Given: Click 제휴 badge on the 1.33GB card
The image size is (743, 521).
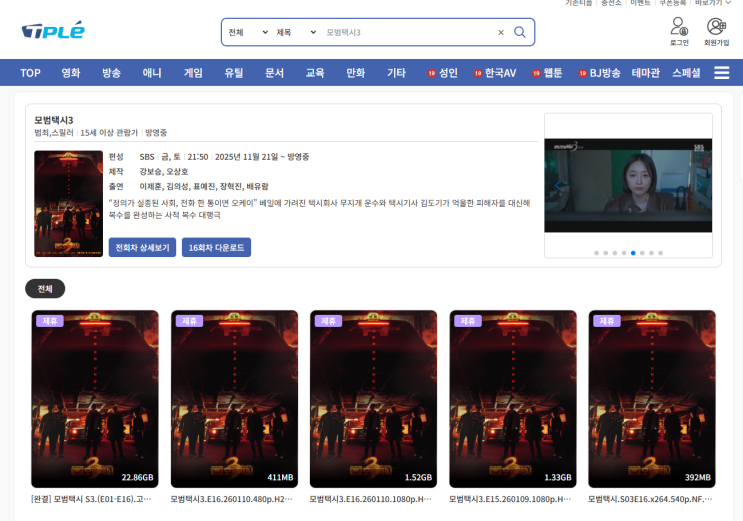Looking at the screenshot, I should (468, 321).
